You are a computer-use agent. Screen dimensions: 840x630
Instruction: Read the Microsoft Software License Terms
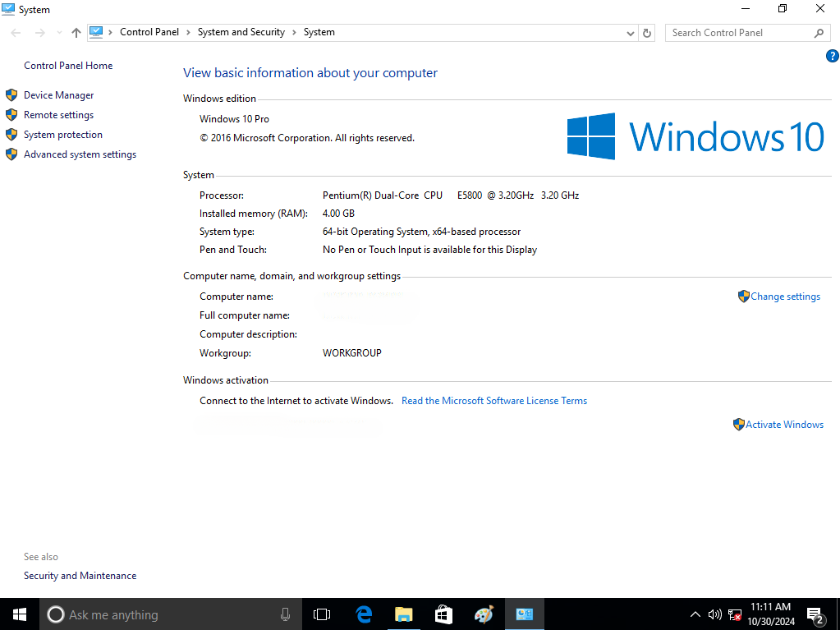point(493,401)
